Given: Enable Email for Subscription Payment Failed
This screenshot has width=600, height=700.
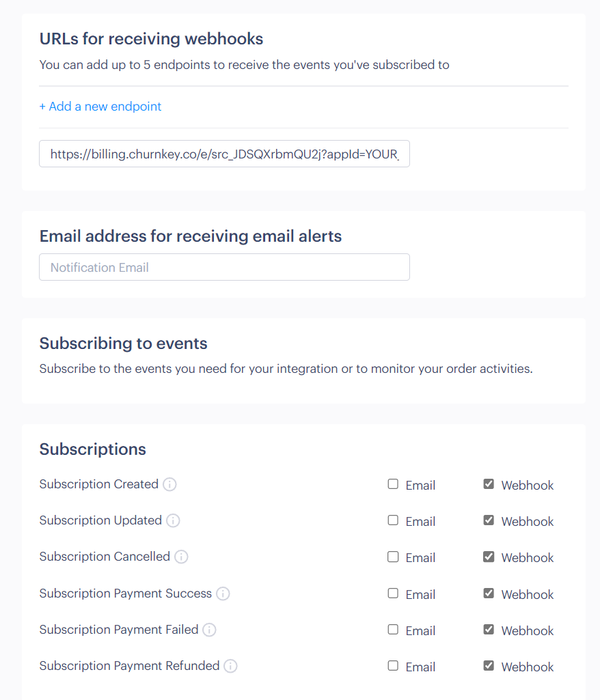Looking at the screenshot, I should tap(393, 629).
